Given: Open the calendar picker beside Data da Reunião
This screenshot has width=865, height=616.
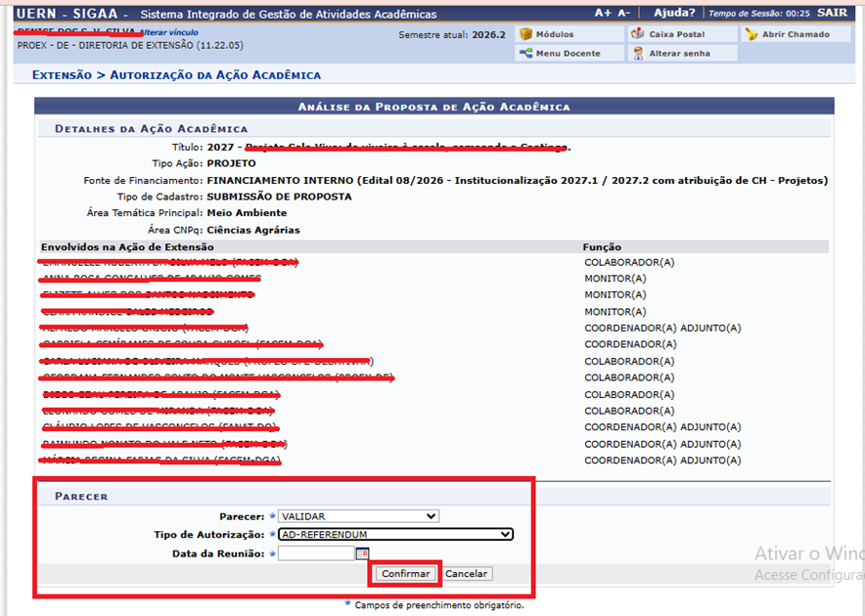Looking at the screenshot, I should (362, 553).
